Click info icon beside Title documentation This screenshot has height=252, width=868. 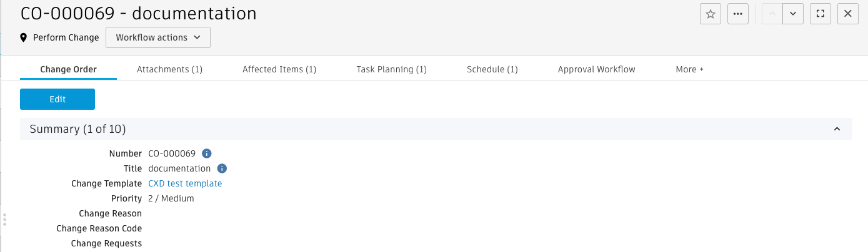coord(222,168)
